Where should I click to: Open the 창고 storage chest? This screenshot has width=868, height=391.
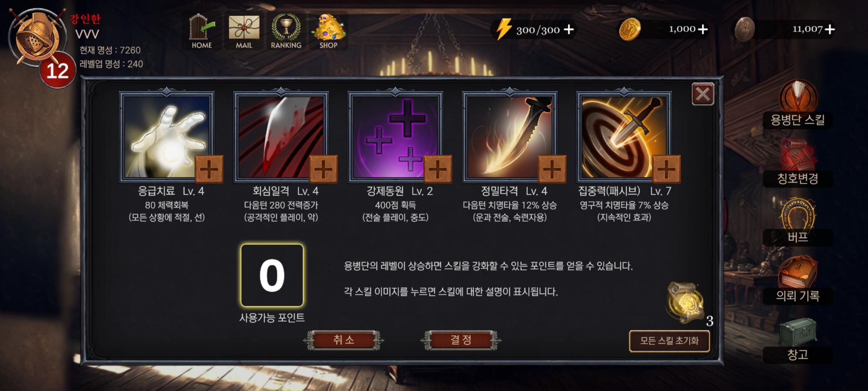tap(798, 340)
